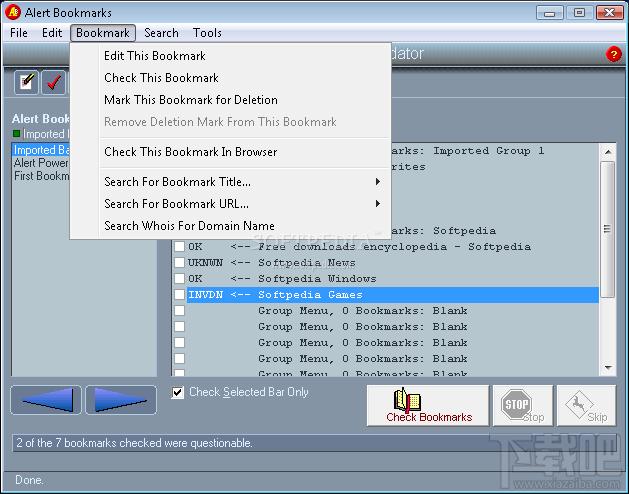The height and width of the screenshot is (494, 629).
Task: Select the UKNWN Softpedia News row
Action: (393, 262)
